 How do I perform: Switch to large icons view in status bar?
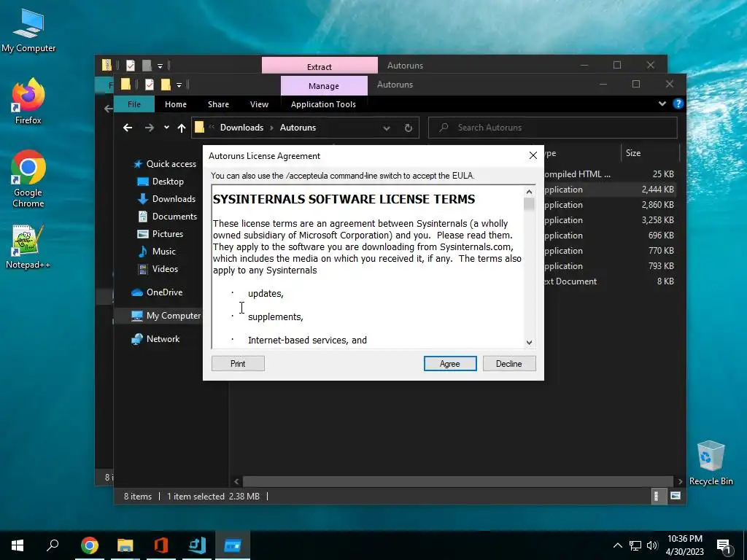click(676, 496)
